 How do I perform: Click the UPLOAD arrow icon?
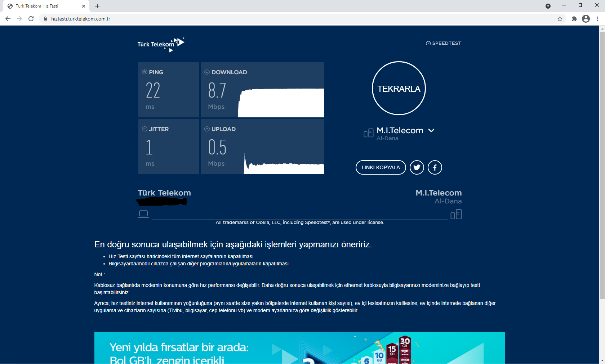pyautogui.click(x=207, y=129)
